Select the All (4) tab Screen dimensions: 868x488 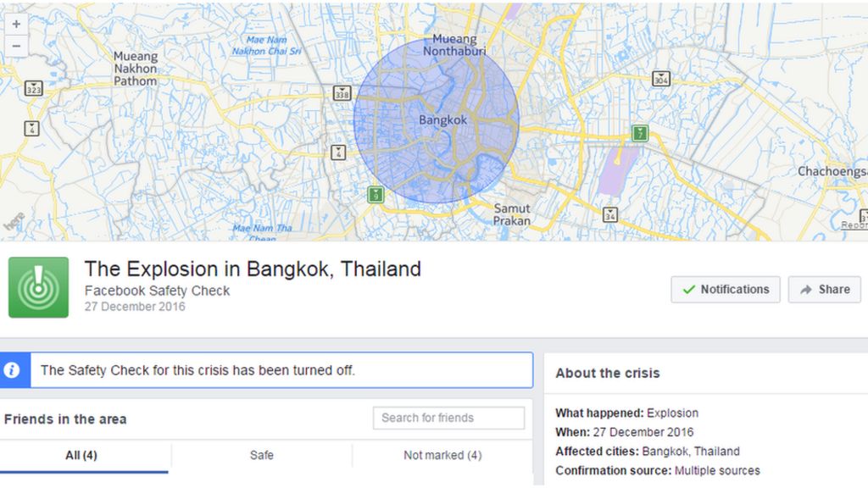(82, 455)
